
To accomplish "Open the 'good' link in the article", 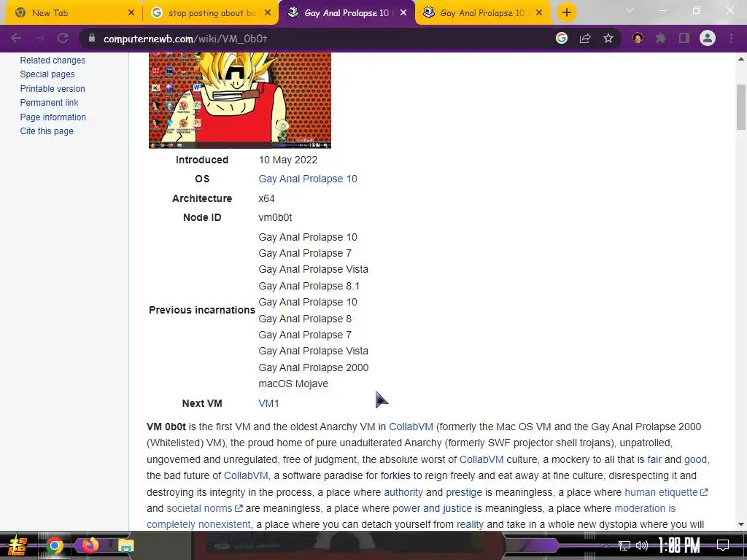I will pyautogui.click(x=695, y=459).
